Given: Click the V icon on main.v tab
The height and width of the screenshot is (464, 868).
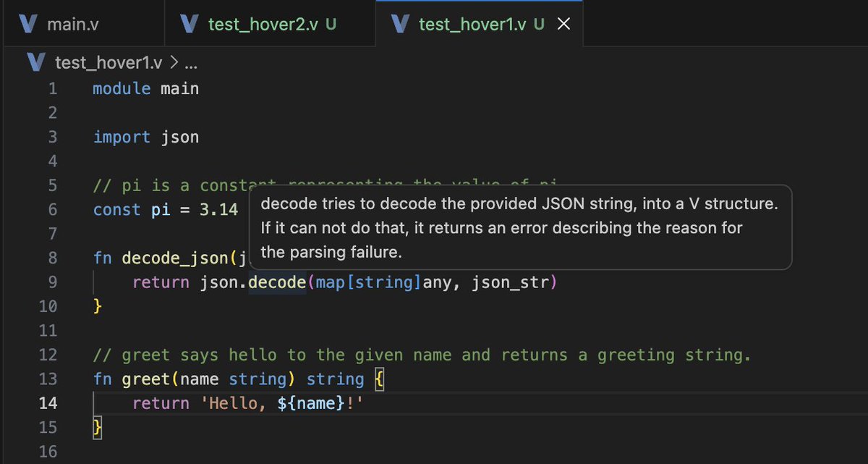Looking at the screenshot, I should [x=28, y=24].
